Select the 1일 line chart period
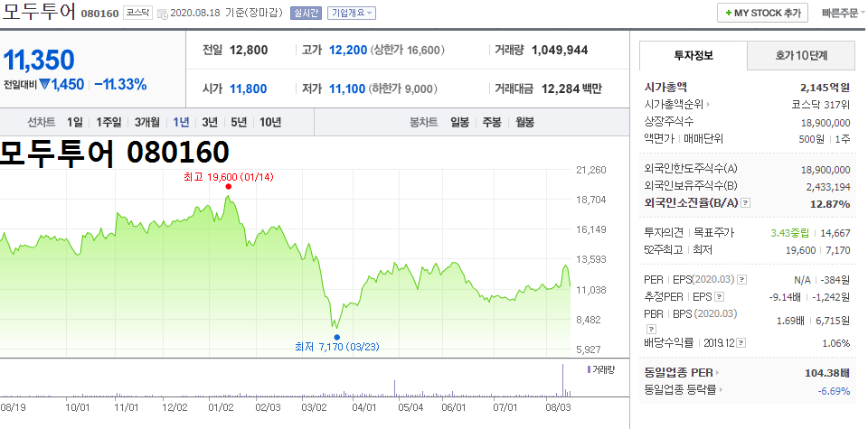The width and height of the screenshot is (868, 429). [x=75, y=122]
